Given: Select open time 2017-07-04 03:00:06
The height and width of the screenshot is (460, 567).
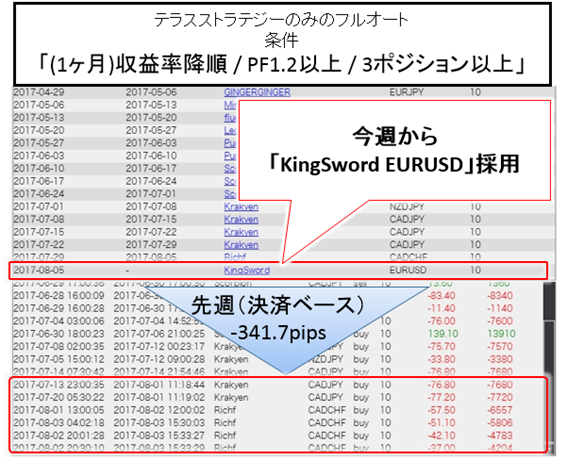Looking at the screenshot, I should (x=59, y=321).
